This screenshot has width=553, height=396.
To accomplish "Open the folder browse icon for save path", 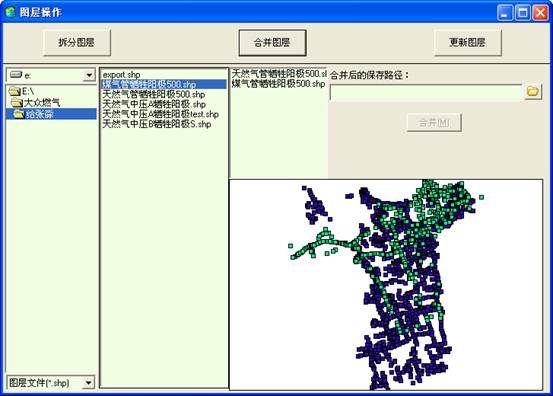I will [x=533, y=92].
